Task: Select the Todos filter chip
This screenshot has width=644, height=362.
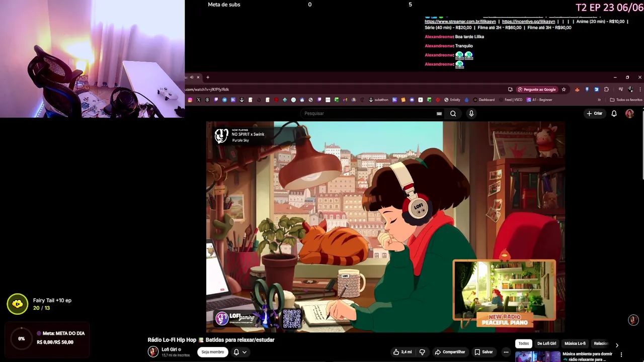Action: 524,343
